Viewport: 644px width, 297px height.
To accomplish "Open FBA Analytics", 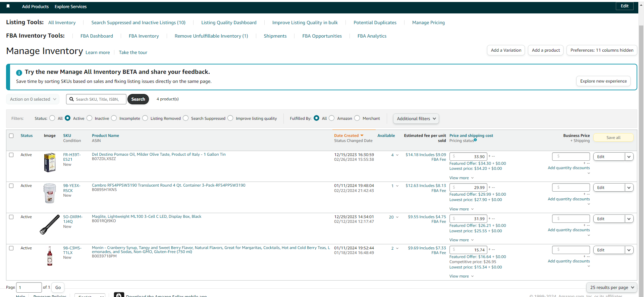I will [372, 36].
